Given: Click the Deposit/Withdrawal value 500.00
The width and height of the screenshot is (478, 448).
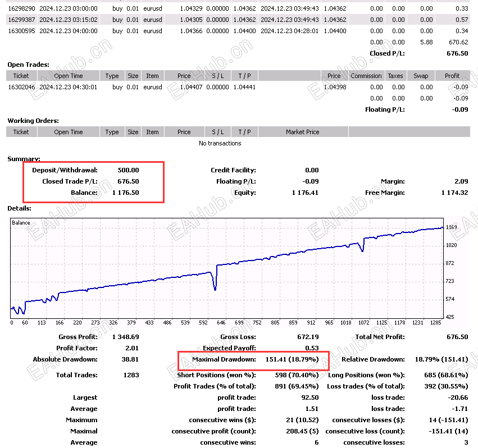Looking at the screenshot, I should (128, 170).
